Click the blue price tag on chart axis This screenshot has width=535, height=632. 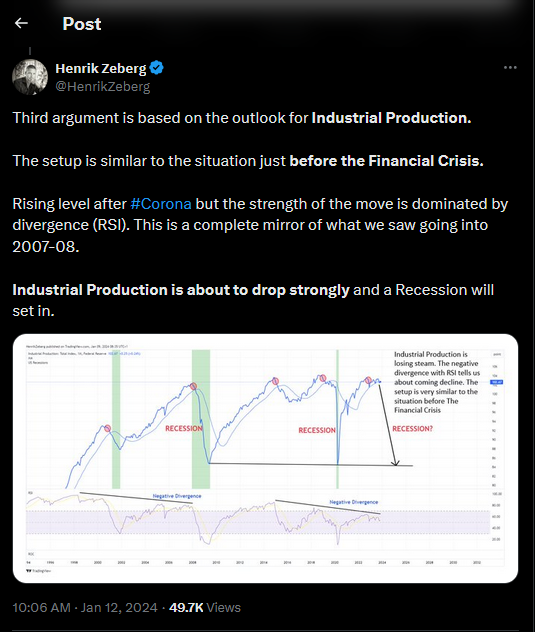click(496, 382)
